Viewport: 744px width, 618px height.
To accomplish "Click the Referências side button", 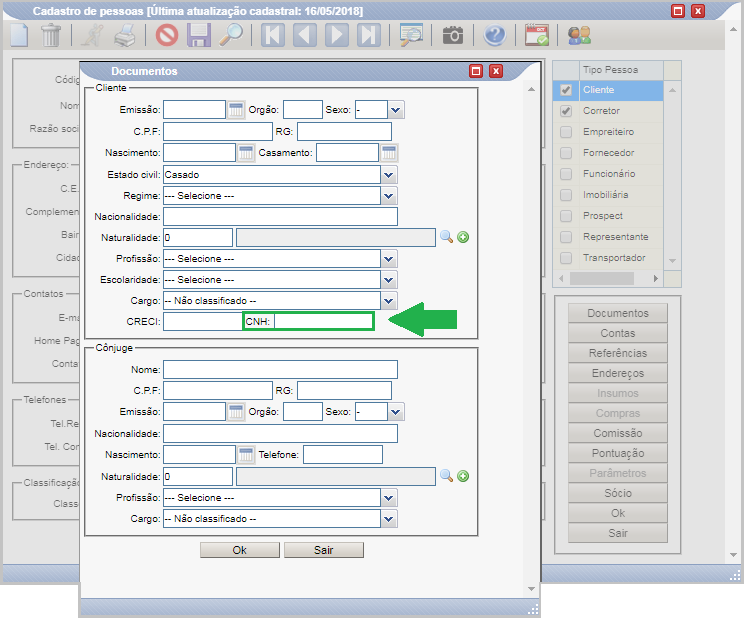I will coord(618,353).
